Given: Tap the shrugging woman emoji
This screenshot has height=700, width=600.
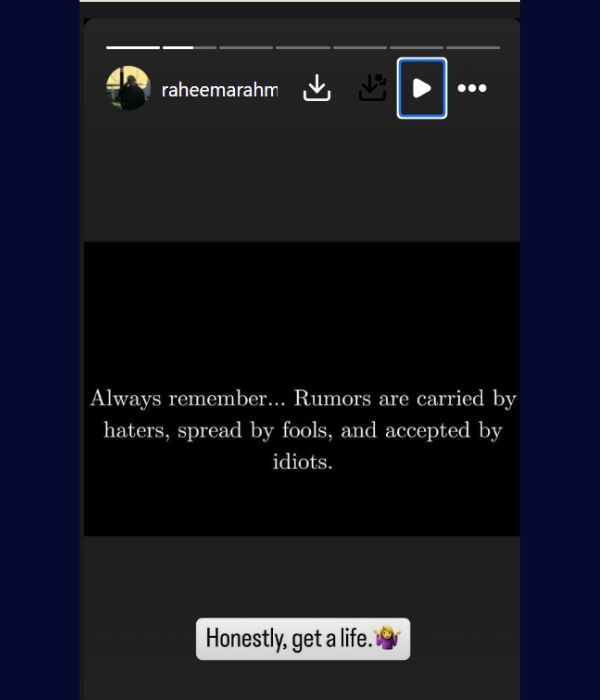Looking at the screenshot, I should click(387, 638).
